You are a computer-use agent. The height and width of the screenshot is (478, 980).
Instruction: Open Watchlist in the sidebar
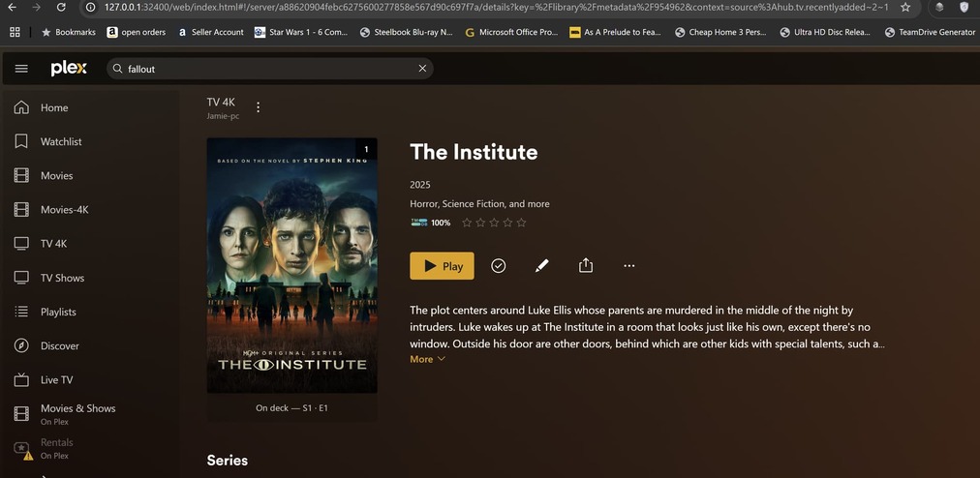61,142
